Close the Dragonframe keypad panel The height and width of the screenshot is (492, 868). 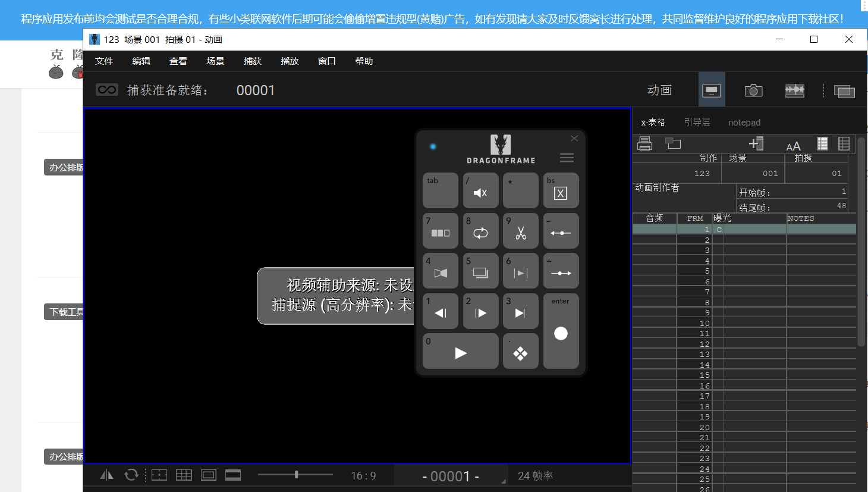(x=574, y=139)
